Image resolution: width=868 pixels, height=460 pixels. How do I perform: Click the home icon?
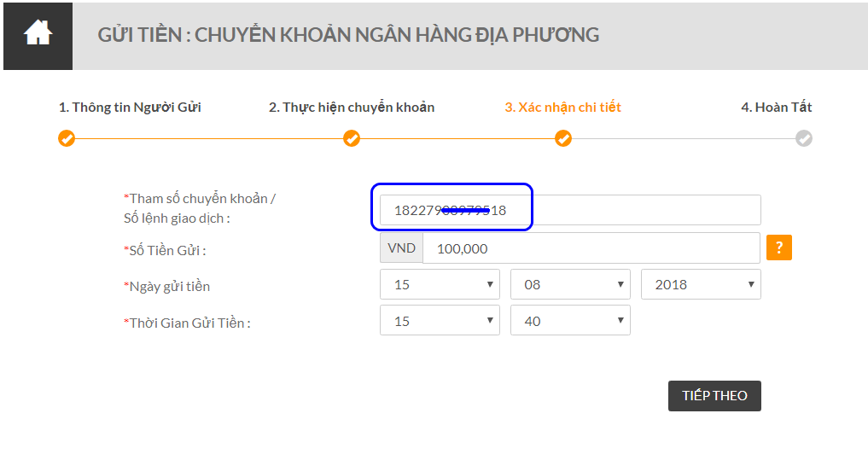tap(38, 35)
